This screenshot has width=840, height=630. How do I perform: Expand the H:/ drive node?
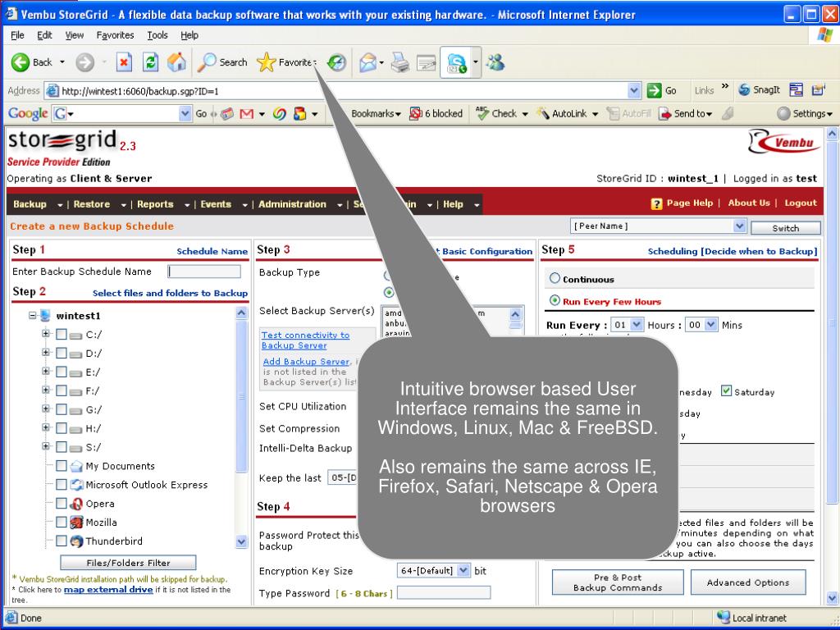click(46, 427)
